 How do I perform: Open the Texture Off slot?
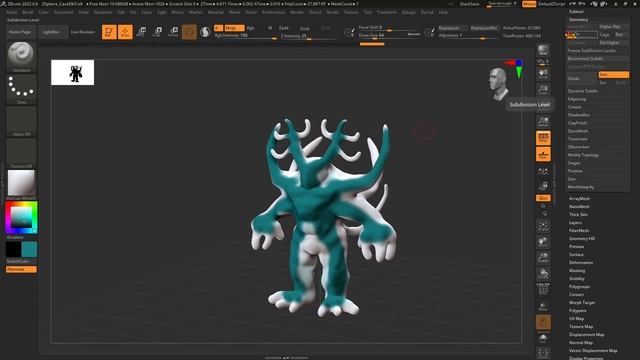pyautogui.click(x=21, y=153)
